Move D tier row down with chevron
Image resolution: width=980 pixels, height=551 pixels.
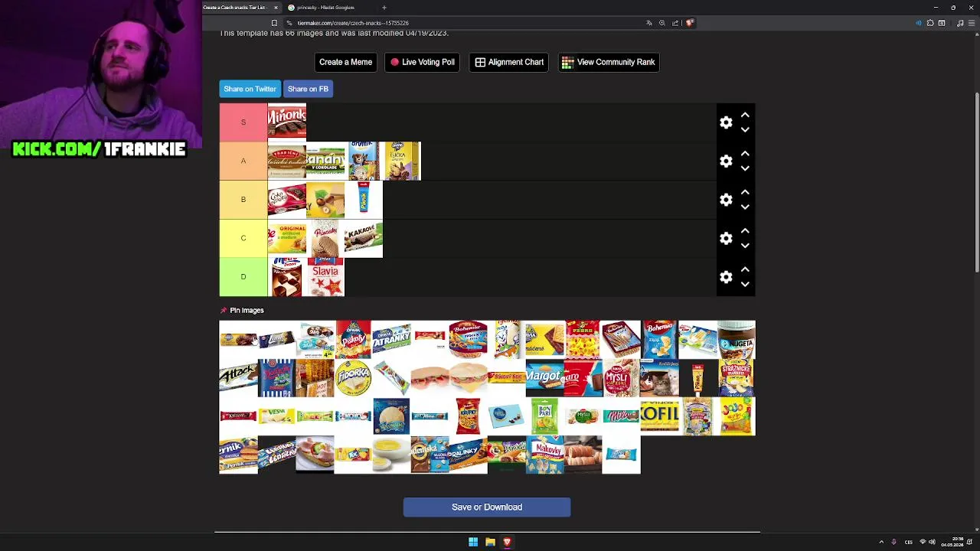pos(745,285)
